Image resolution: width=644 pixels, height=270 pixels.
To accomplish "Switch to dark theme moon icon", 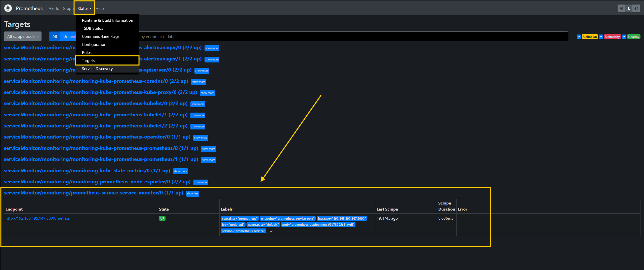I will click(x=629, y=8).
